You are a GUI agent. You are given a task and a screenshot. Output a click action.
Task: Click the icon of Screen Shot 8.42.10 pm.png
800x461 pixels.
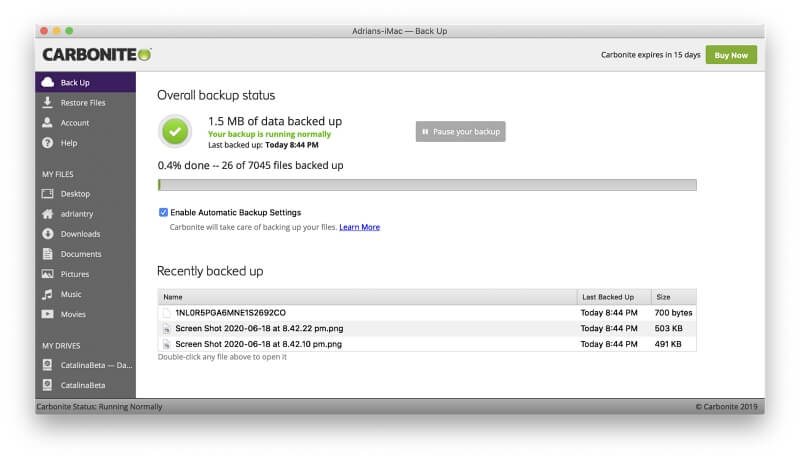click(166, 344)
